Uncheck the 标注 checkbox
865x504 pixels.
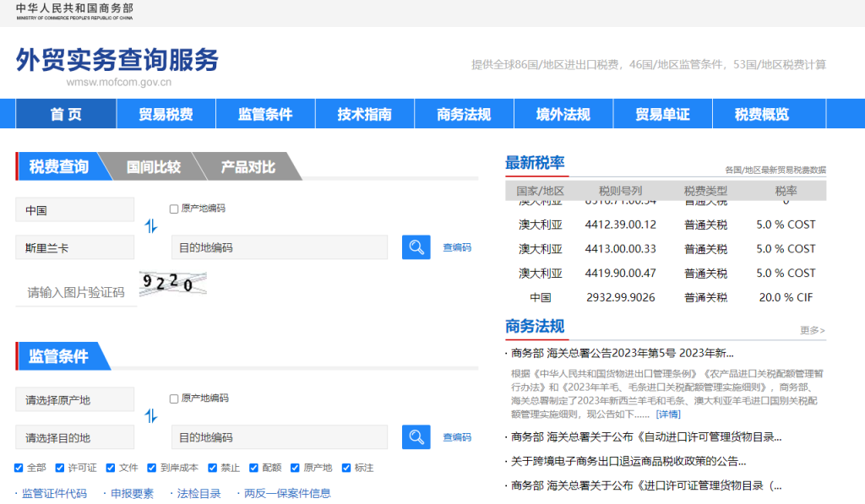click(346, 468)
